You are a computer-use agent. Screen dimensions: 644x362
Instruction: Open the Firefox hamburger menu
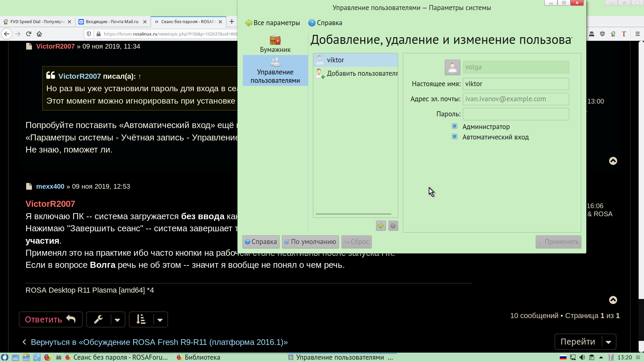click(638, 34)
